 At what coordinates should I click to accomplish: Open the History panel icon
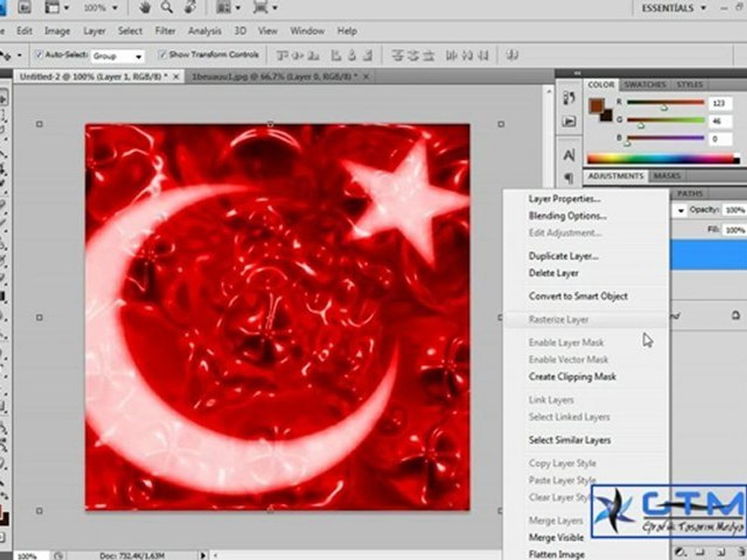pos(569,98)
